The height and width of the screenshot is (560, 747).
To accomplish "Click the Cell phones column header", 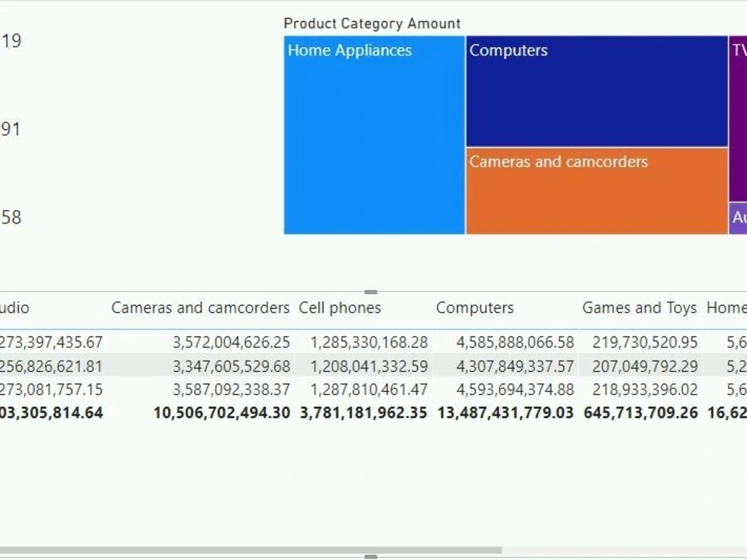I will point(338,308).
